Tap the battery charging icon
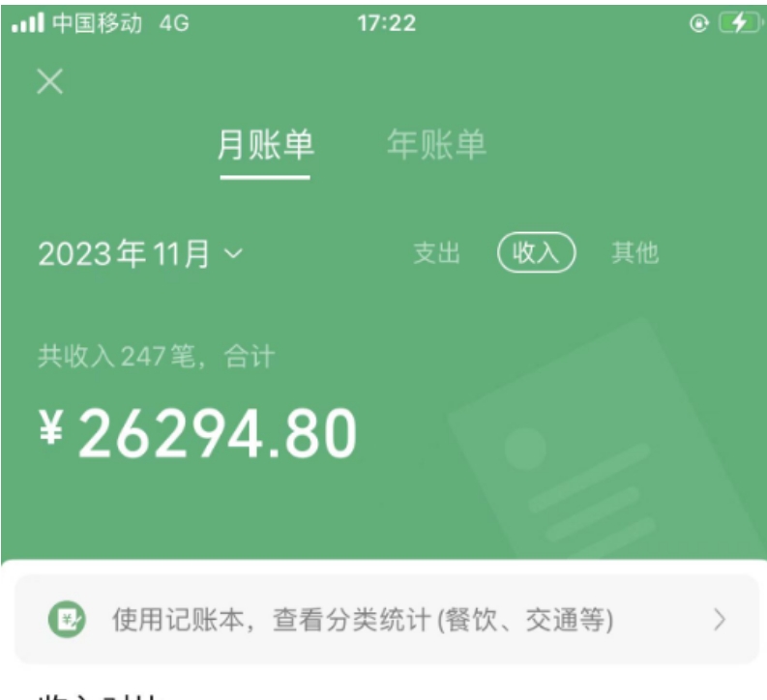The width and height of the screenshot is (767, 700). click(x=740, y=23)
